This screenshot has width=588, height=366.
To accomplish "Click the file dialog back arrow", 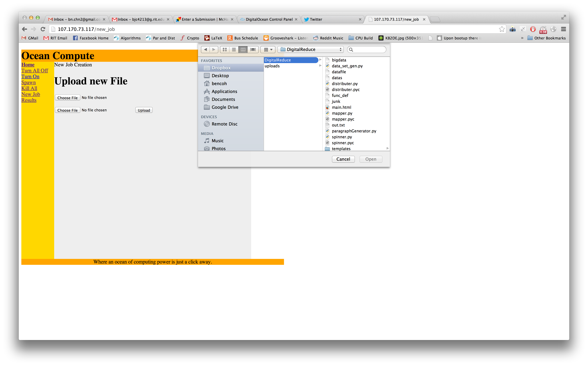I will click(205, 50).
